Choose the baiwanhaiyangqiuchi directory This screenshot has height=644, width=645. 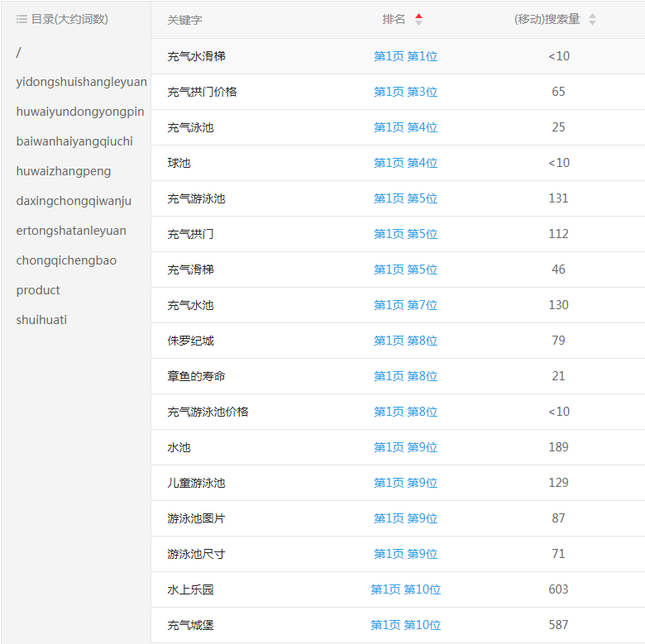74,141
